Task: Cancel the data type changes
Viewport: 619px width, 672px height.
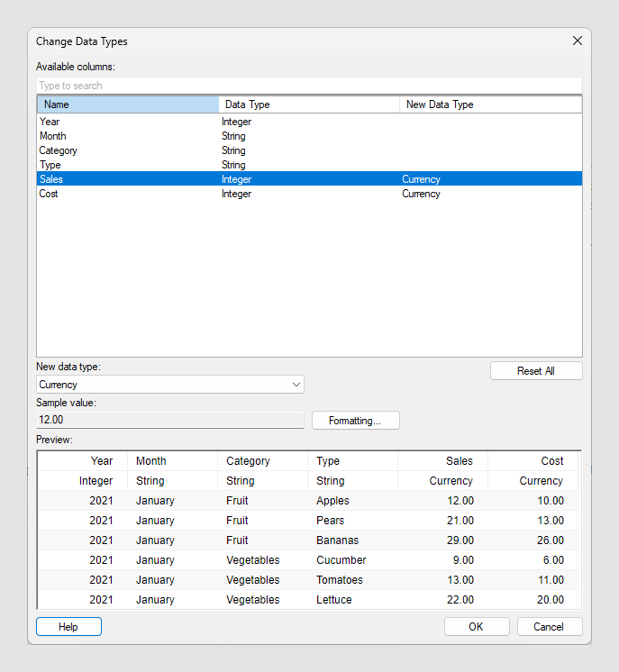Action: 549,627
